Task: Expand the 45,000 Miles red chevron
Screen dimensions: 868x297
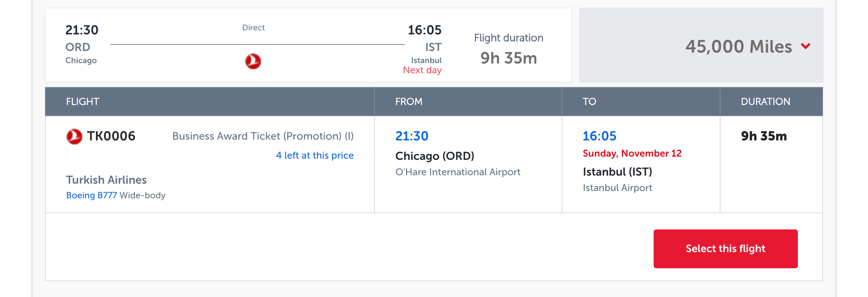Action: click(806, 46)
